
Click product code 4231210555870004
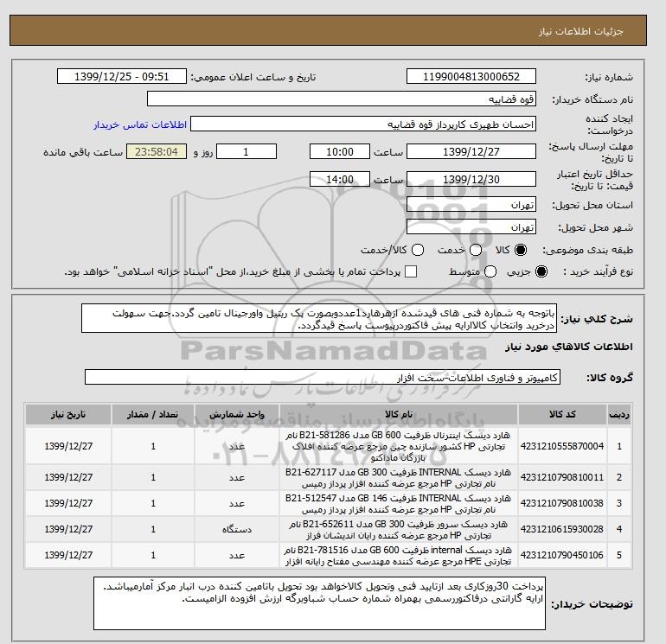[x=562, y=446]
